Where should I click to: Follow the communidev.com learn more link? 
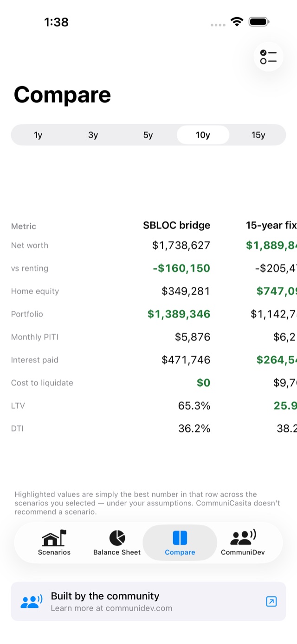111,608
